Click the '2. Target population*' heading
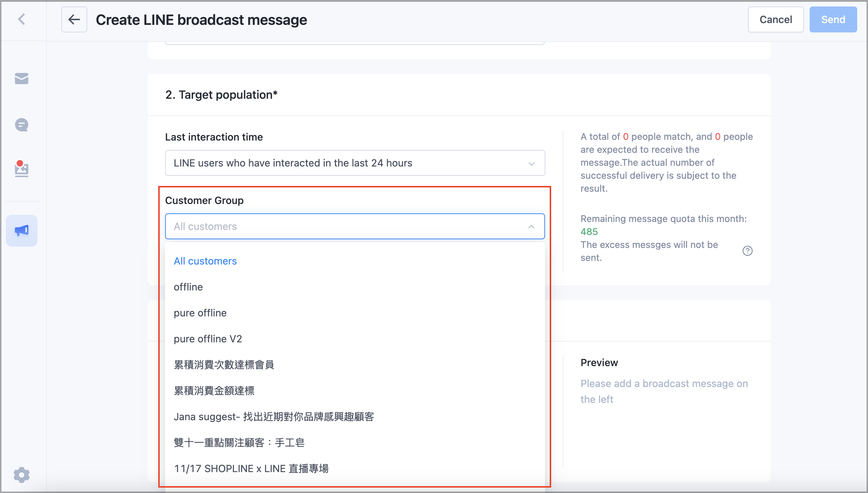868x493 pixels. 221,95
